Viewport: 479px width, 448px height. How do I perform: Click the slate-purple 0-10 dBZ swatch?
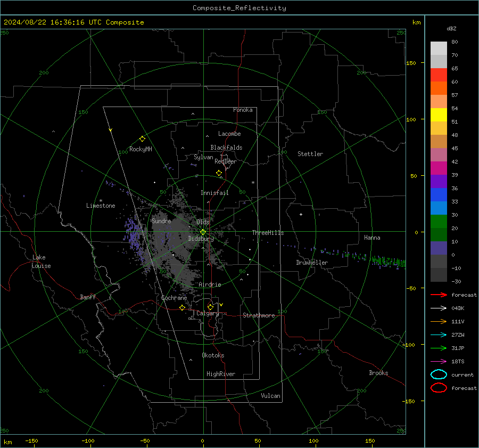coord(439,248)
